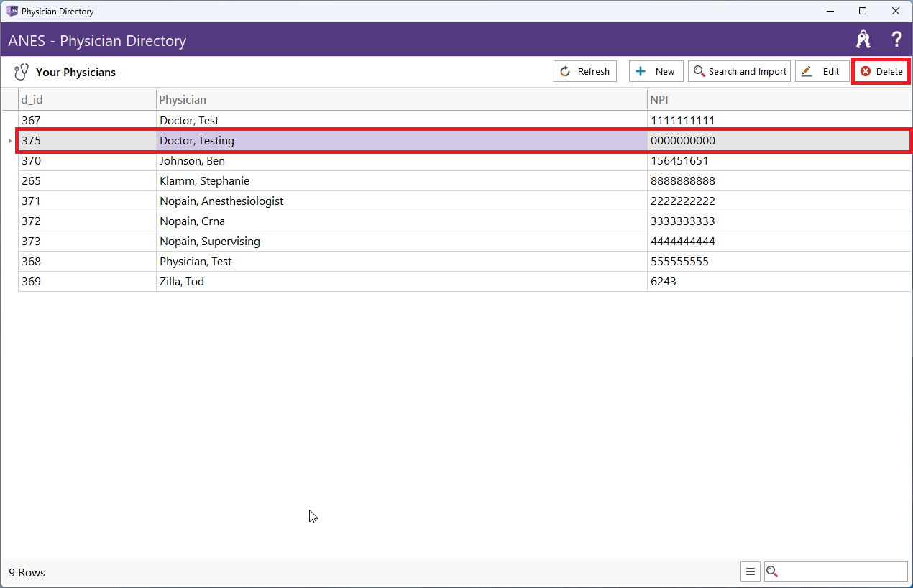Screen dimensions: 913x588
Task: Select the Doctor, Test row
Action: point(464,121)
